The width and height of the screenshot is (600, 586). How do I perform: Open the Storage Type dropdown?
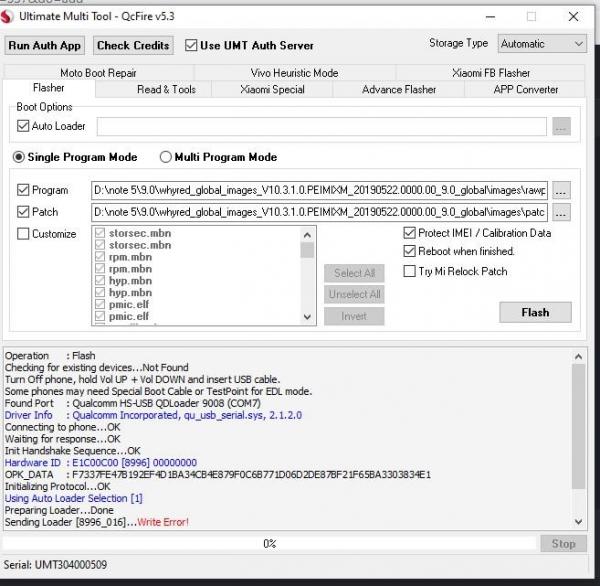click(x=542, y=44)
